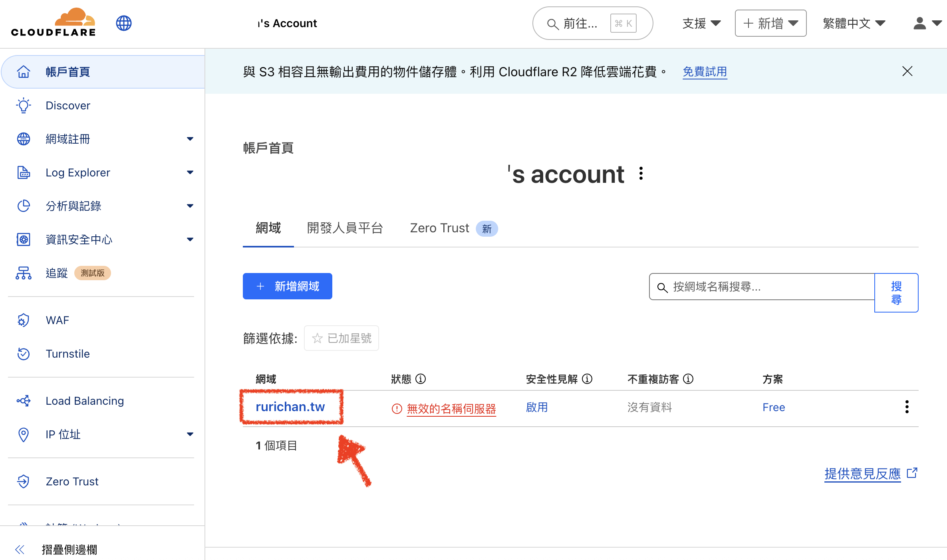
Task: Focus the domain name search field
Action: [x=762, y=287]
